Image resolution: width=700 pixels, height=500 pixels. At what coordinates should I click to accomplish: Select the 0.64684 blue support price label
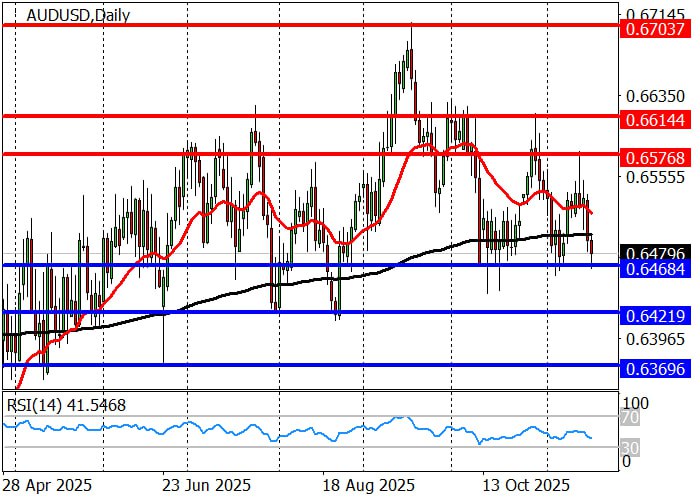[x=654, y=268]
